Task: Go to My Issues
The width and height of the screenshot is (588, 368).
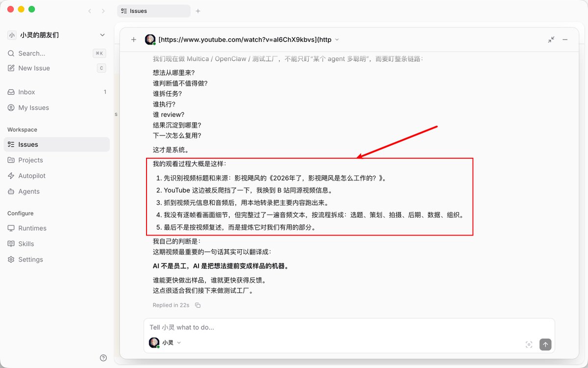Action: 56,107
